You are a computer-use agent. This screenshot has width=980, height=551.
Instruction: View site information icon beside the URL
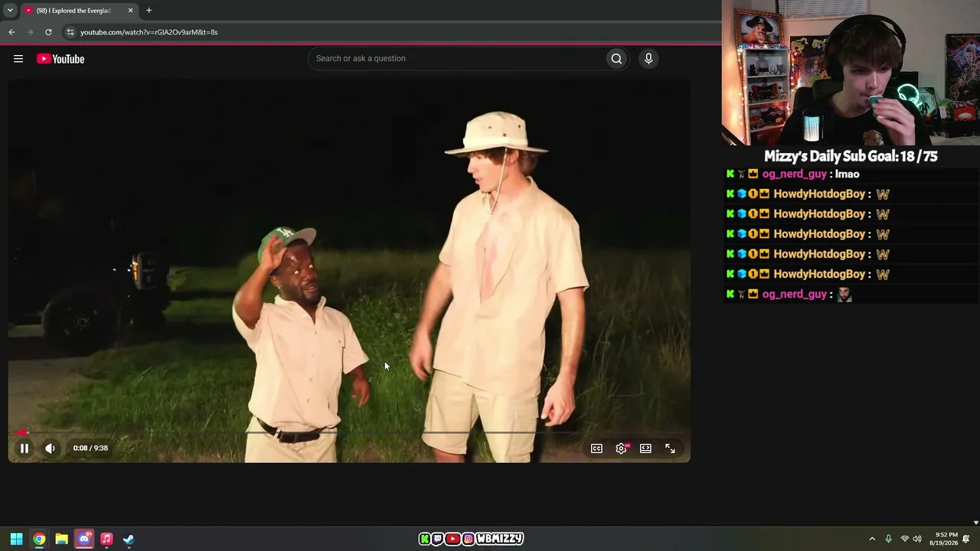coord(70,32)
